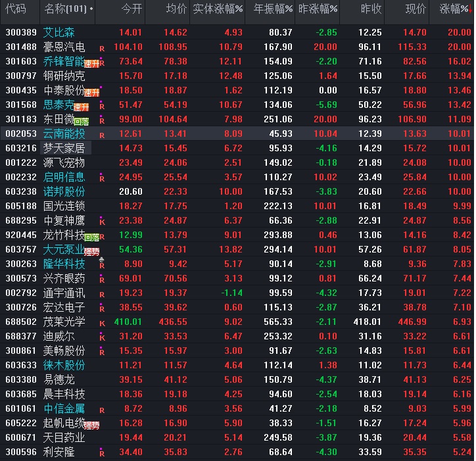Click 涨幅 value 5.58 for 天目药业
Viewport: 476px width, 461px height.
[462, 437]
